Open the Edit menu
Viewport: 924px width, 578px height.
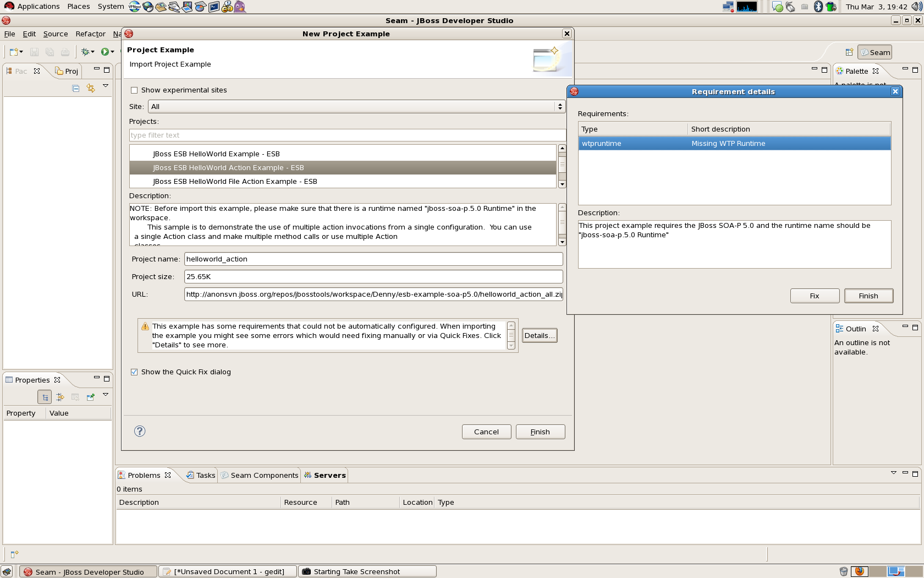click(29, 34)
